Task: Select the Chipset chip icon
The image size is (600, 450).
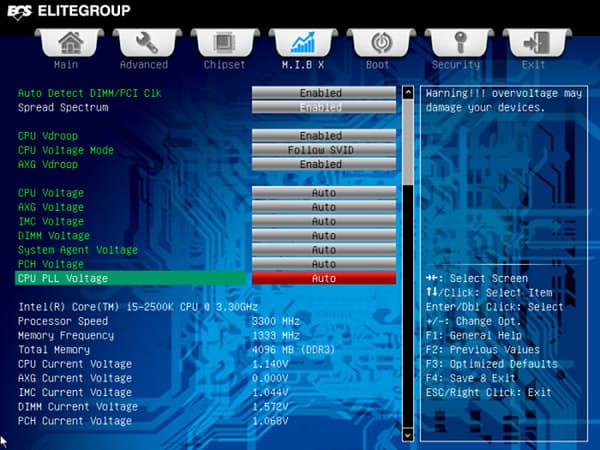Action: [225, 43]
